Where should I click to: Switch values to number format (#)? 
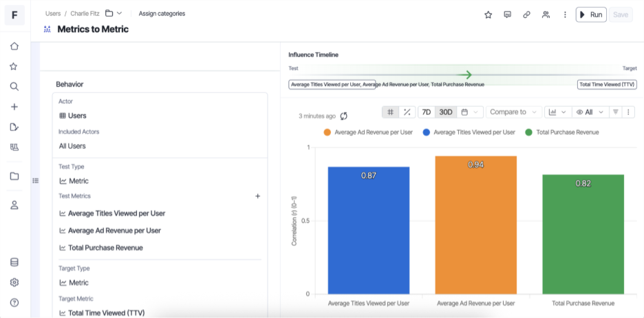coord(391,112)
